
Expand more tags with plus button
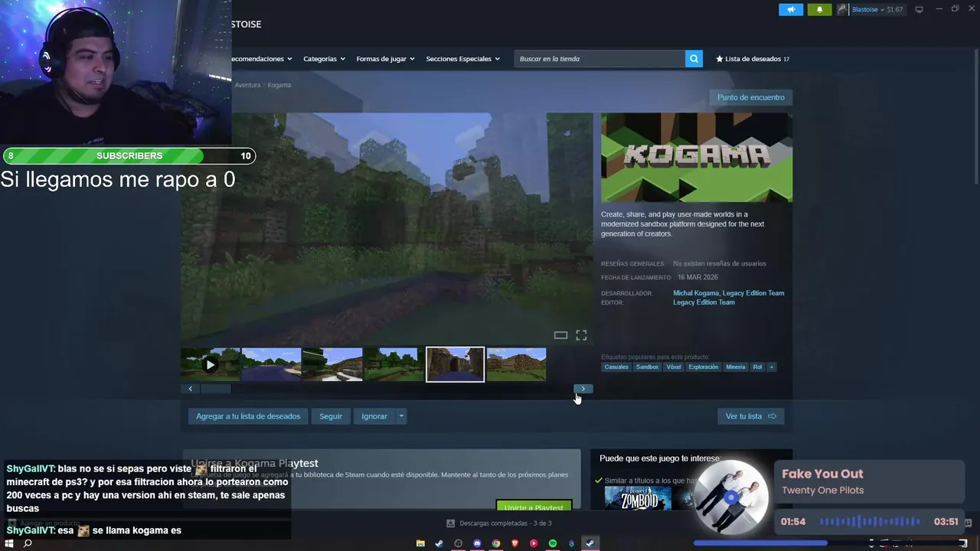[x=771, y=367]
